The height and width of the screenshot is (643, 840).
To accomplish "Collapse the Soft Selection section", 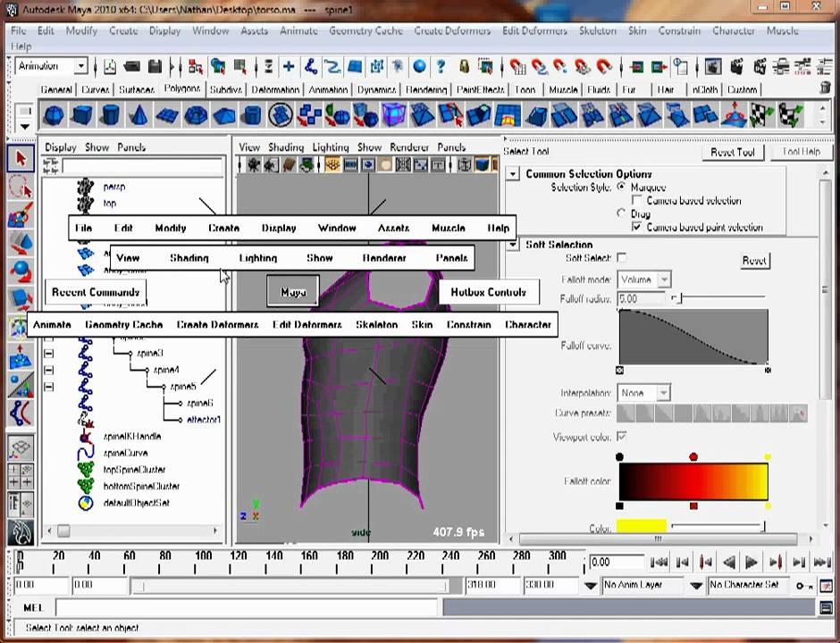I will pos(513,245).
